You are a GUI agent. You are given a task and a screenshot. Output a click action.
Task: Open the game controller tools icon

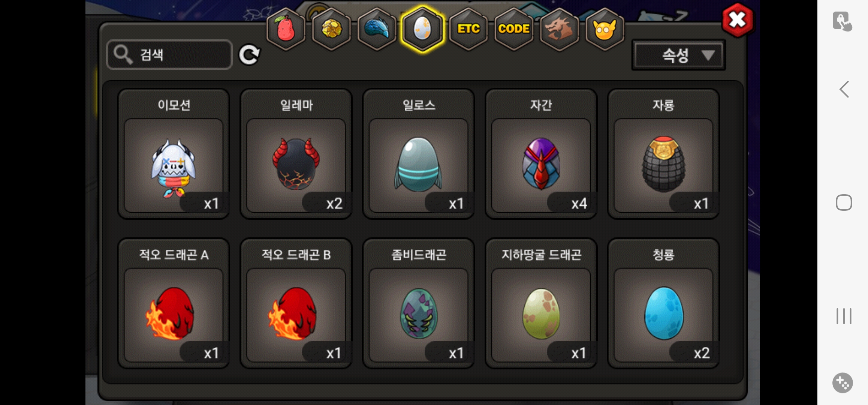(x=843, y=383)
